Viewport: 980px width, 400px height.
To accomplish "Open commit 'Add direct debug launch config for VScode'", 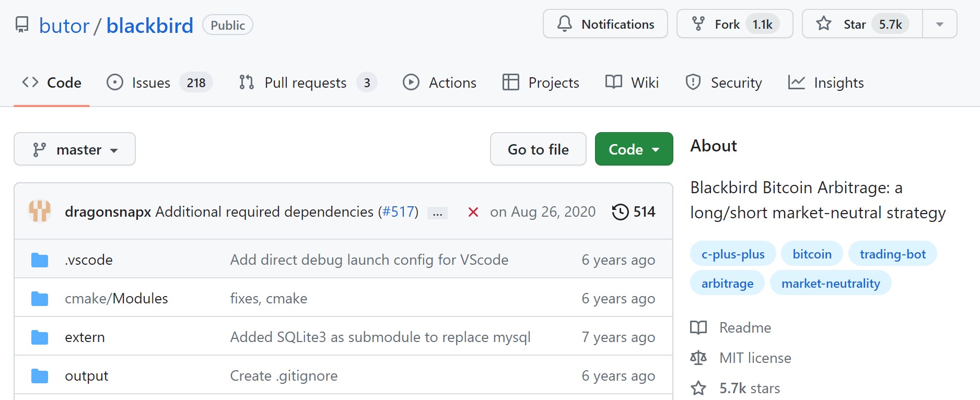I will (x=369, y=260).
